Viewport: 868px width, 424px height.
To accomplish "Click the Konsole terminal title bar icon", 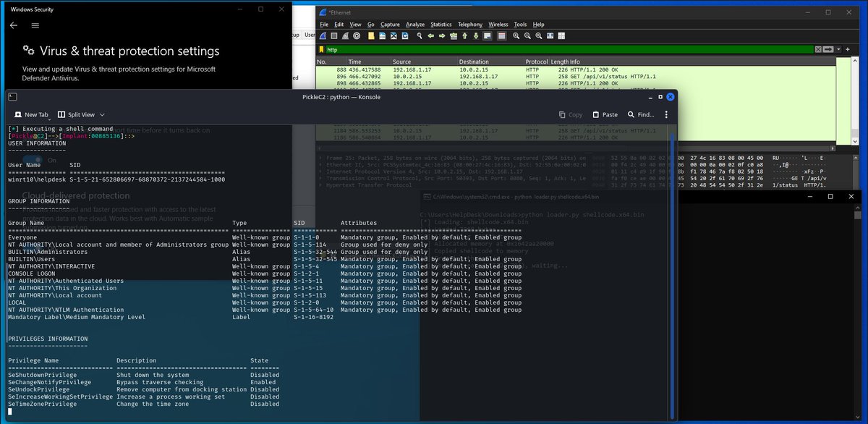I will pos(12,96).
